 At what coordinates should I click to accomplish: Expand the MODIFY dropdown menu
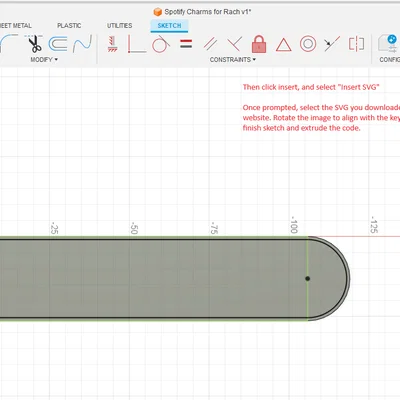pyautogui.click(x=44, y=60)
